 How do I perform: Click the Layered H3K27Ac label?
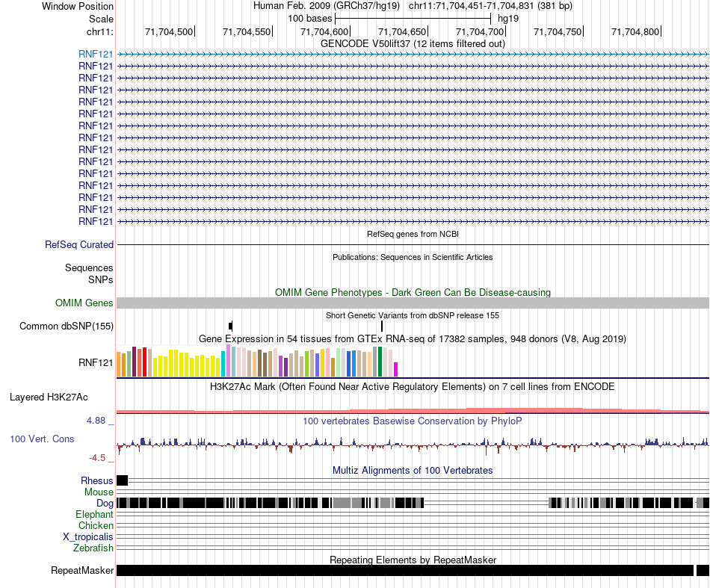[x=49, y=397]
